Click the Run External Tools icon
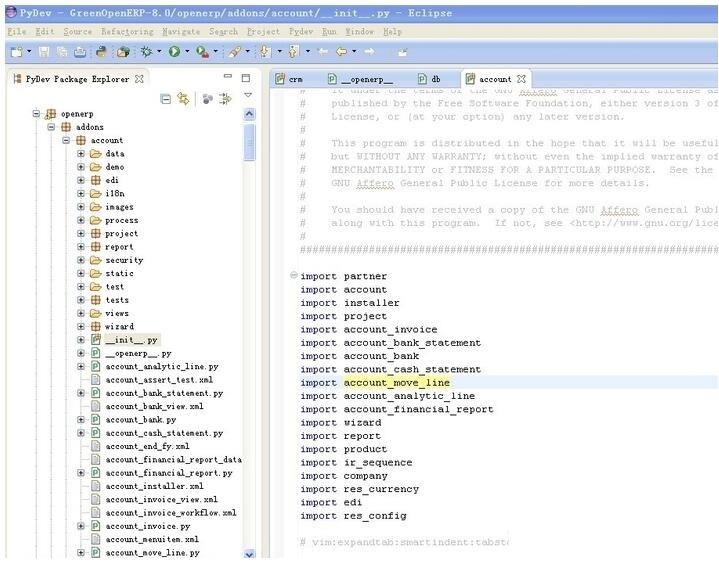 point(202,52)
